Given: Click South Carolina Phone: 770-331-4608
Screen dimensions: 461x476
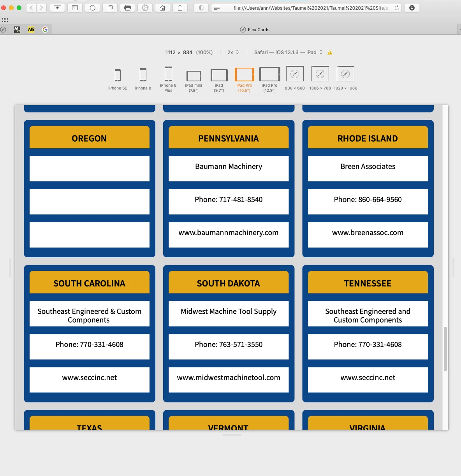Looking at the screenshot, I should tap(90, 345).
